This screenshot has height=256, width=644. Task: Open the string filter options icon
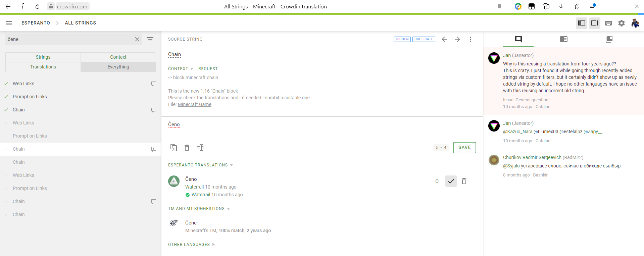pos(150,39)
